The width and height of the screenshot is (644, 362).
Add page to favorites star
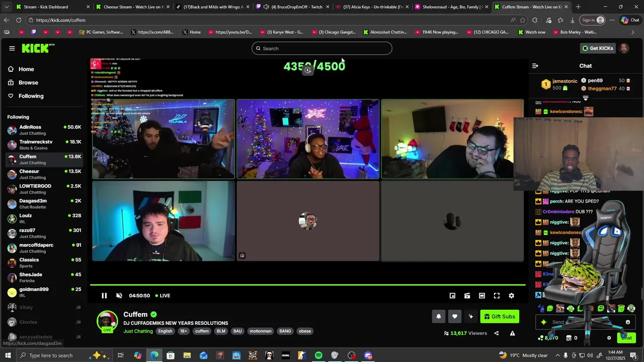tap(523, 20)
